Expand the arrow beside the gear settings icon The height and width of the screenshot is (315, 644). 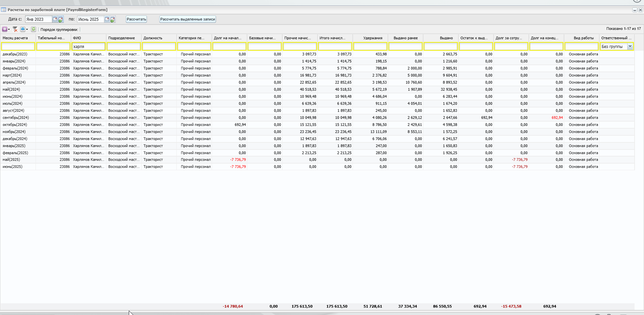click(x=9, y=29)
